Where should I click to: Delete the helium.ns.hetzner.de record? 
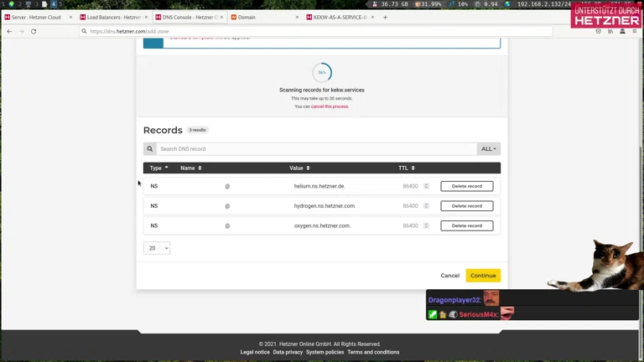click(x=466, y=186)
